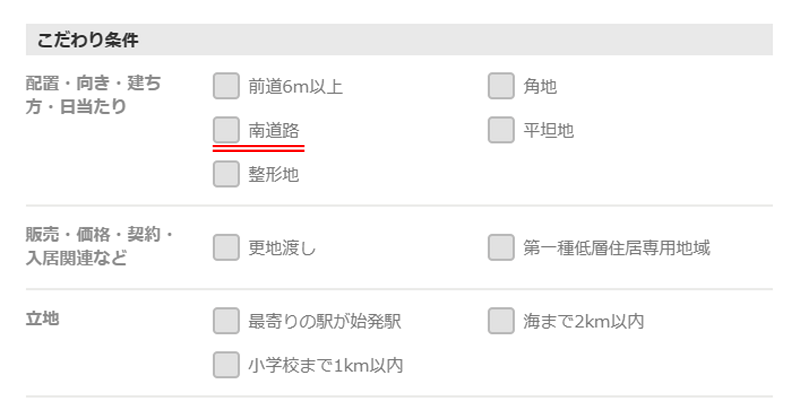Viewport: 800px width, 410px height.
Task: Tick the 角地 checkbox
Action: pyautogui.click(x=501, y=86)
